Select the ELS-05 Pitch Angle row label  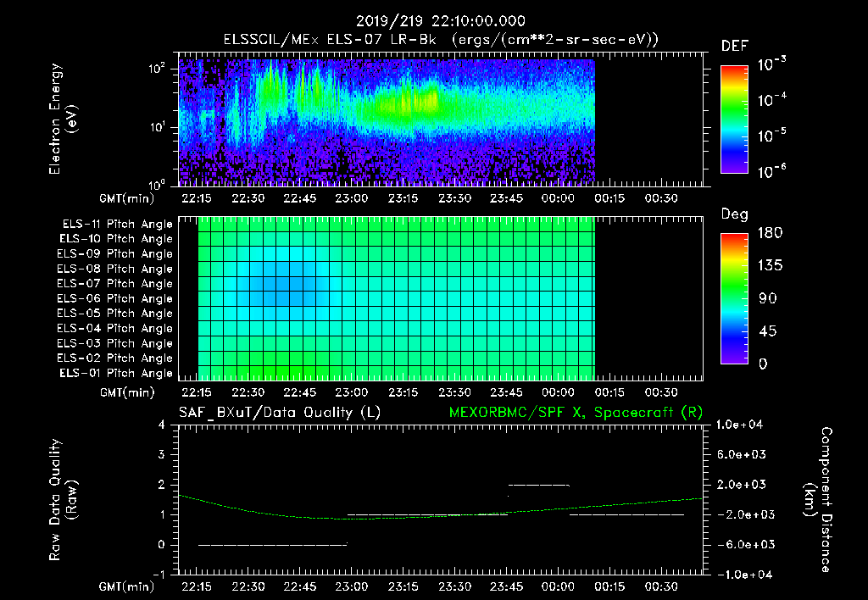(x=114, y=314)
